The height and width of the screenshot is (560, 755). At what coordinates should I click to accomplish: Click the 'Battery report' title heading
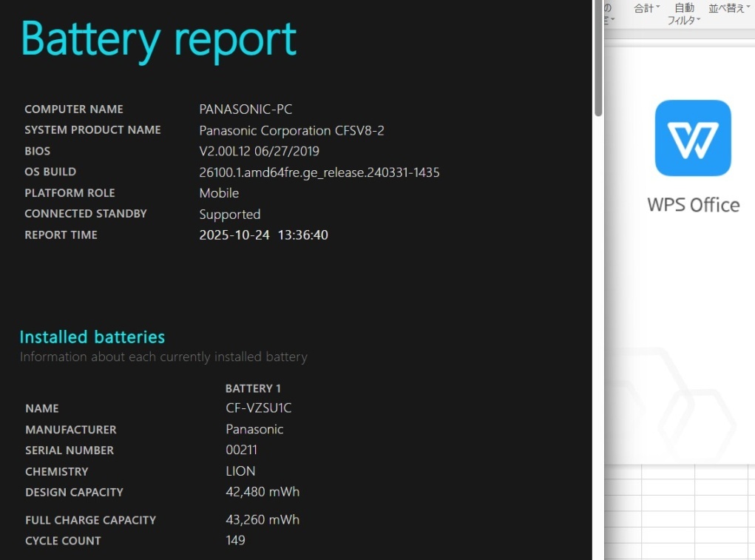coord(158,41)
